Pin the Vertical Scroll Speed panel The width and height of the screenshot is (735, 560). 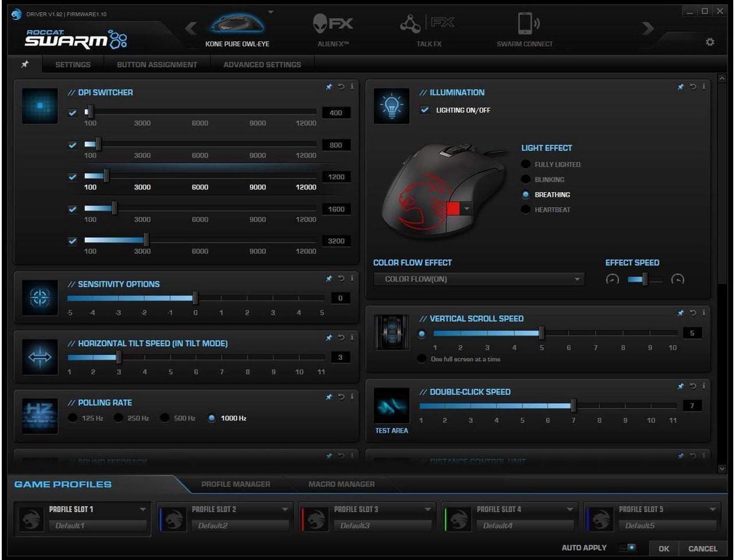[681, 313]
